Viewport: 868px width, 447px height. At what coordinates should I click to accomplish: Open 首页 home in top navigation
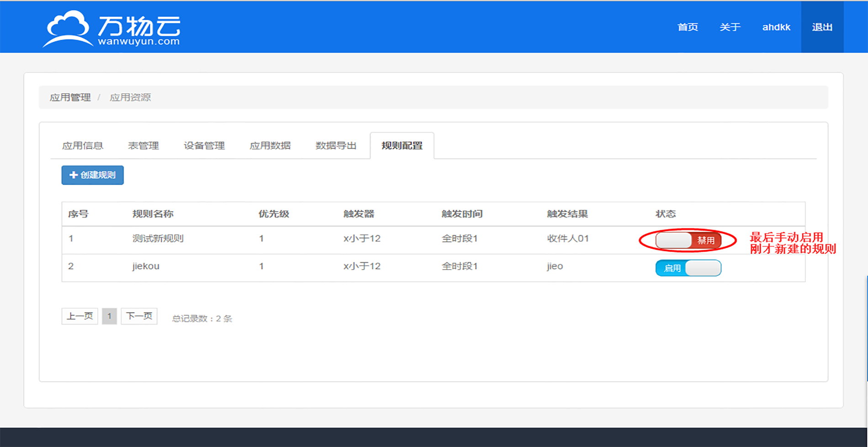(x=688, y=27)
